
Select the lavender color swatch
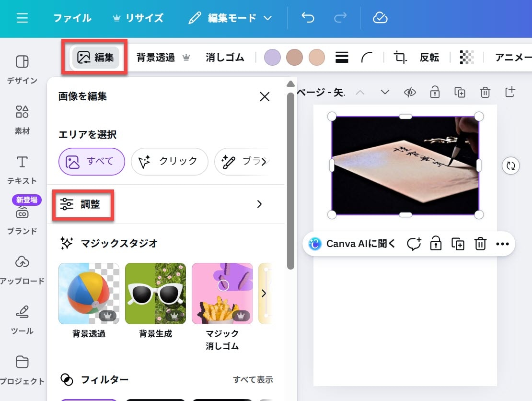pyautogui.click(x=272, y=58)
